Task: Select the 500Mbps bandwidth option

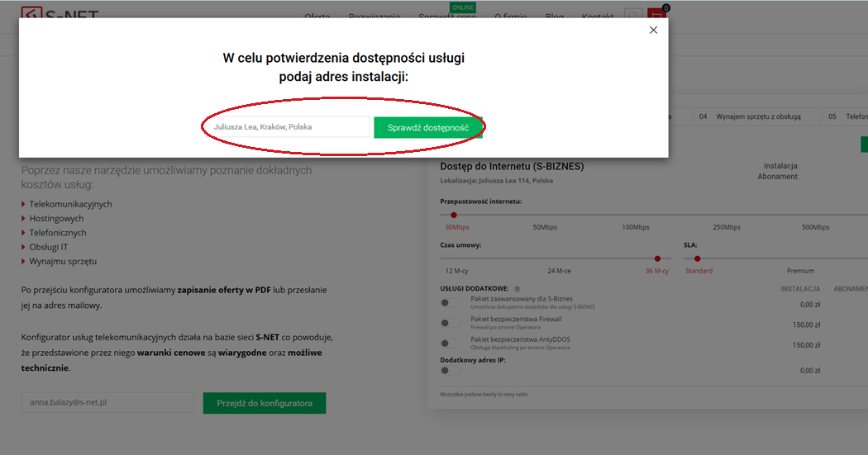Action: (815, 227)
